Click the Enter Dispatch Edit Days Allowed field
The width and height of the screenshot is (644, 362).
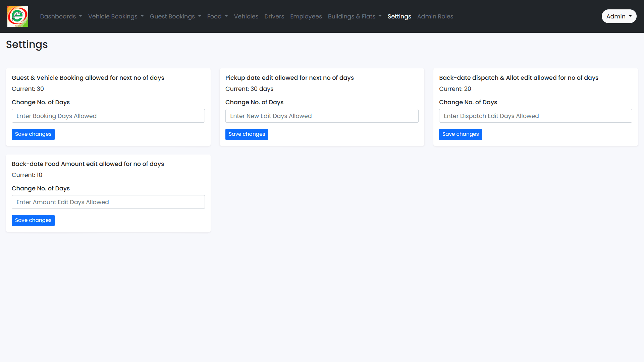pos(535,116)
